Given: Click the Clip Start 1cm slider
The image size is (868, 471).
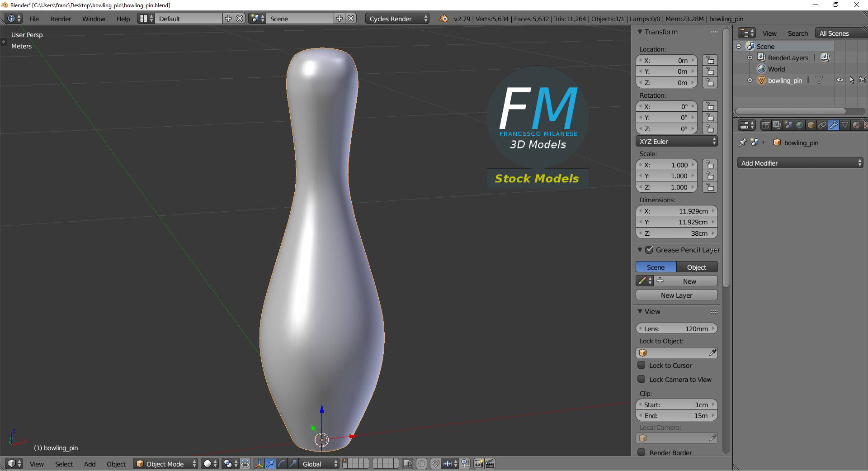Looking at the screenshot, I should point(676,404).
